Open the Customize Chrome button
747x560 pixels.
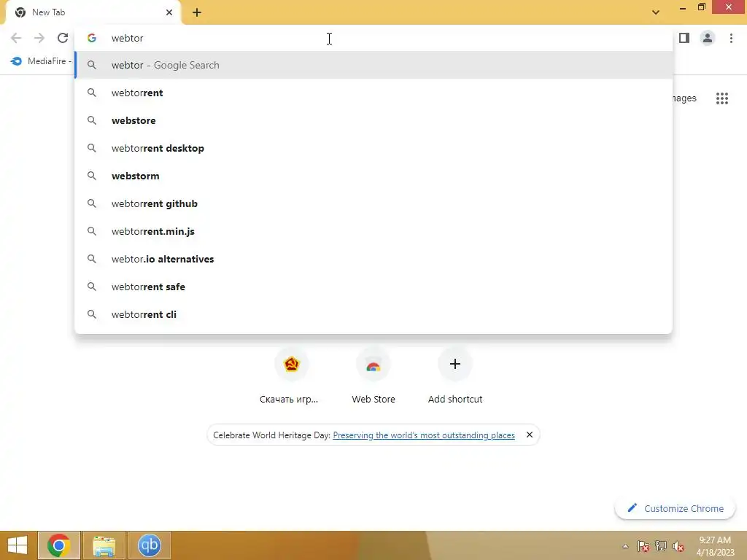(675, 508)
